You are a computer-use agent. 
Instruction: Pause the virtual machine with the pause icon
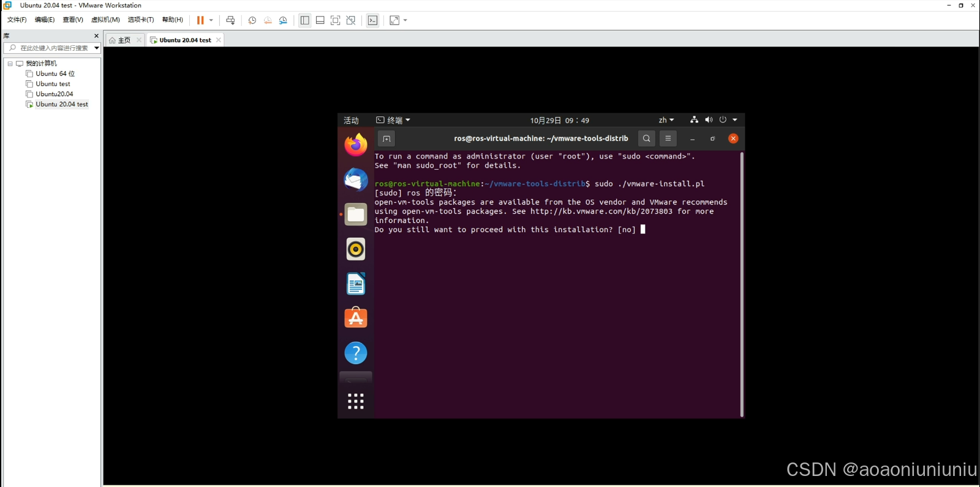click(x=200, y=20)
